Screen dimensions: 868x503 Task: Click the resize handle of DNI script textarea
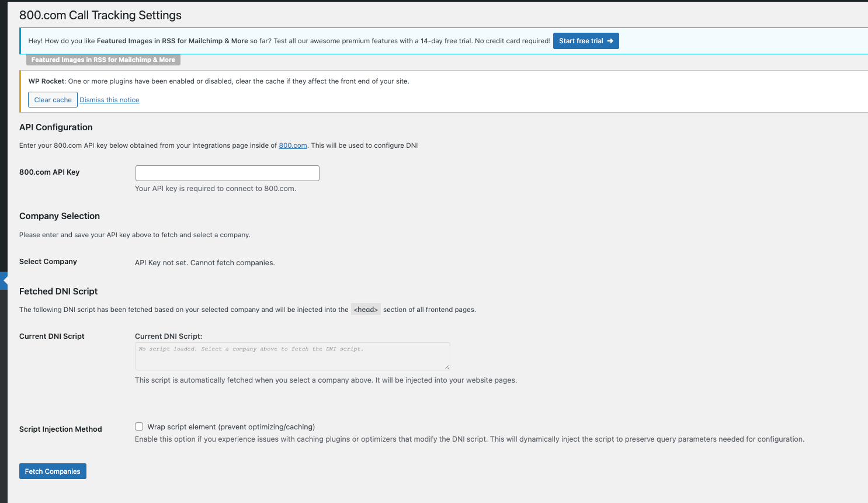point(447,367)
